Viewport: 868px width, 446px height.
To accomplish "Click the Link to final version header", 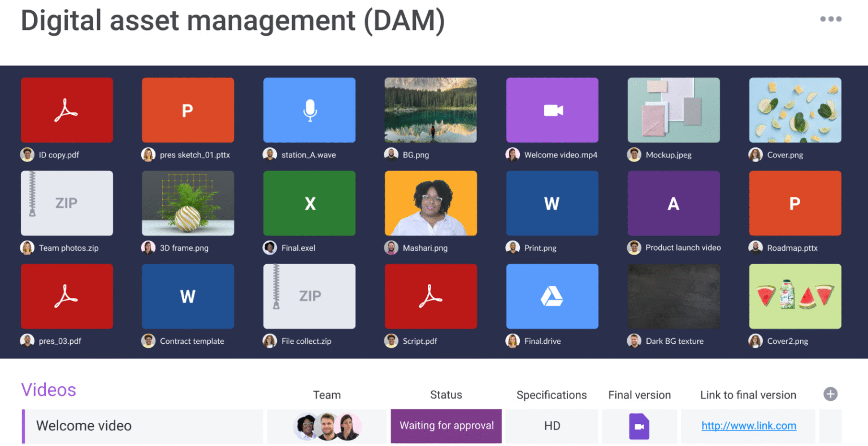I will point(748,395).
